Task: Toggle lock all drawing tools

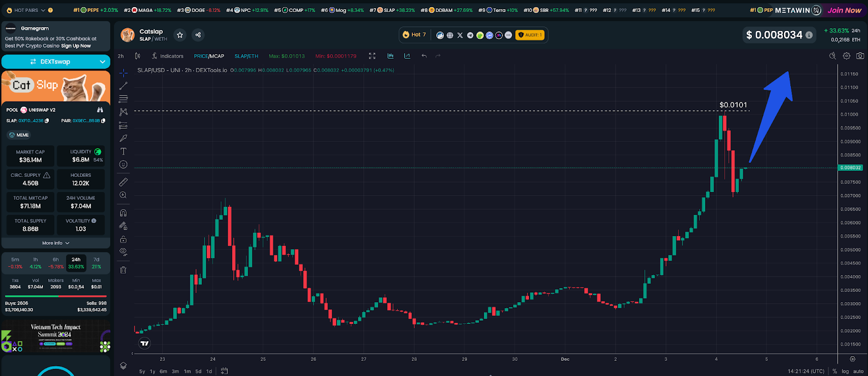Action: coord(123,239)
